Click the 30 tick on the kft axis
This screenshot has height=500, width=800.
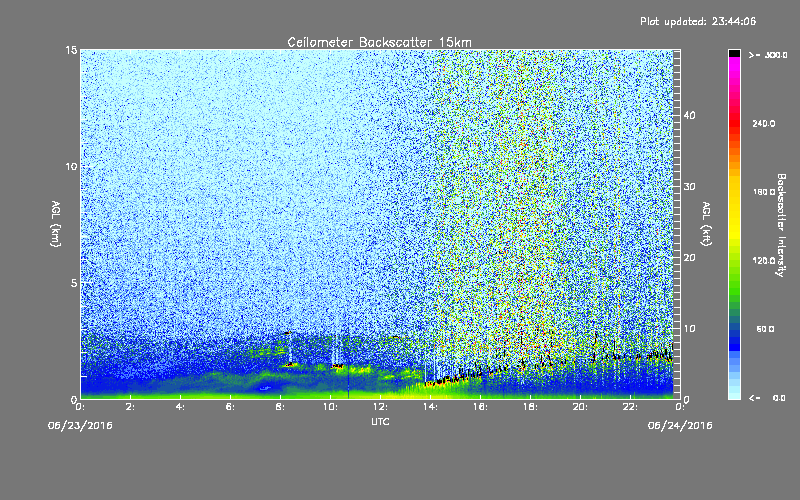[x=689, y=186]
